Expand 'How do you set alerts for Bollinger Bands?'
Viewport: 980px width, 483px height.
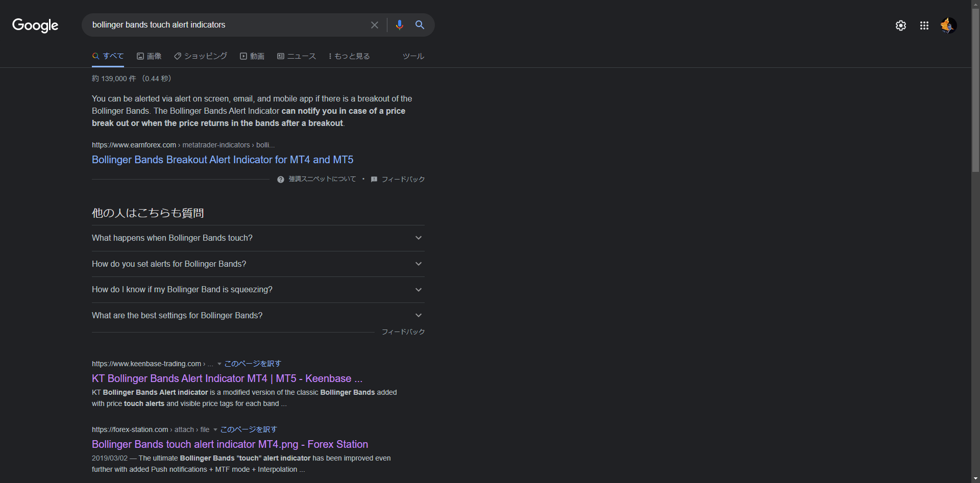point(258,264)
